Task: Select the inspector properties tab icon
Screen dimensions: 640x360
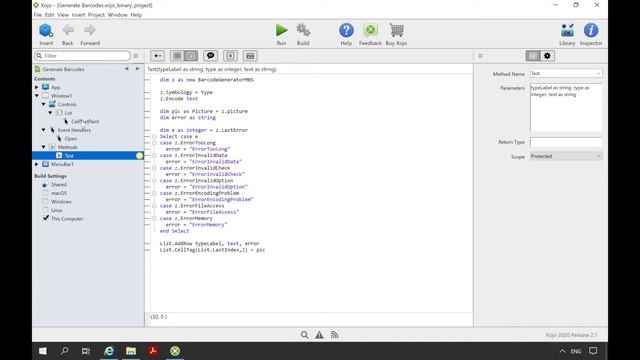Action: click(533, 56)
